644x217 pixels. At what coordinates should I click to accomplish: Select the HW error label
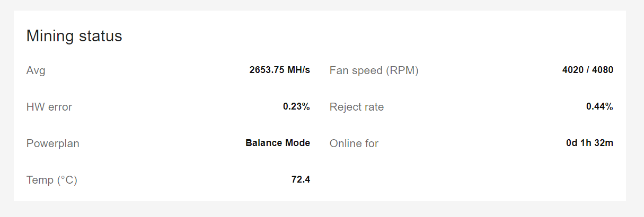49,107
